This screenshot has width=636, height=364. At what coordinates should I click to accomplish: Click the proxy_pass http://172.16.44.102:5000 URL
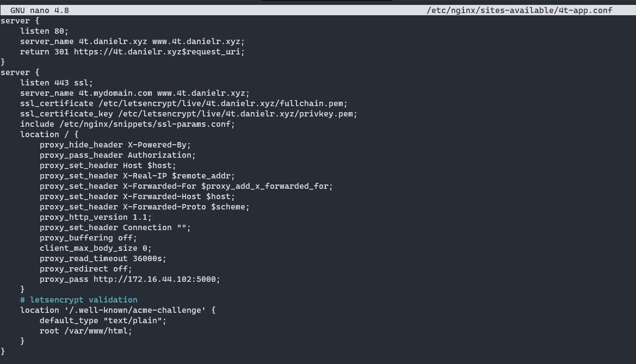pyautogui.click(x=157, y=280)
